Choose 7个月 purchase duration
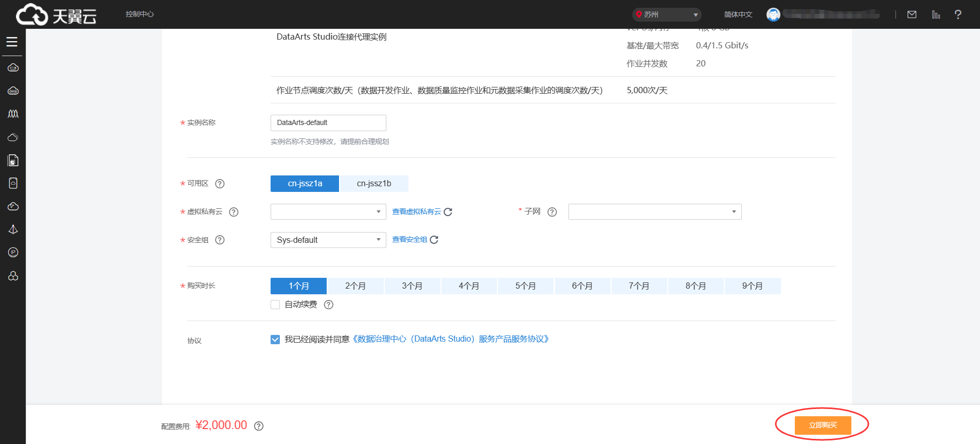The image size is (980, 444). [x=639, y=286]
